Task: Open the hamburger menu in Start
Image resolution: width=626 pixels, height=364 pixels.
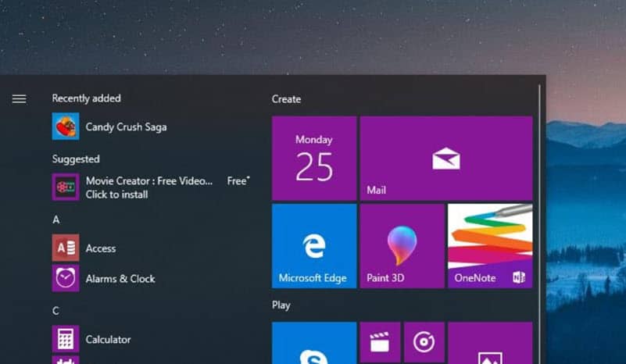Action: tap(20, 98)
